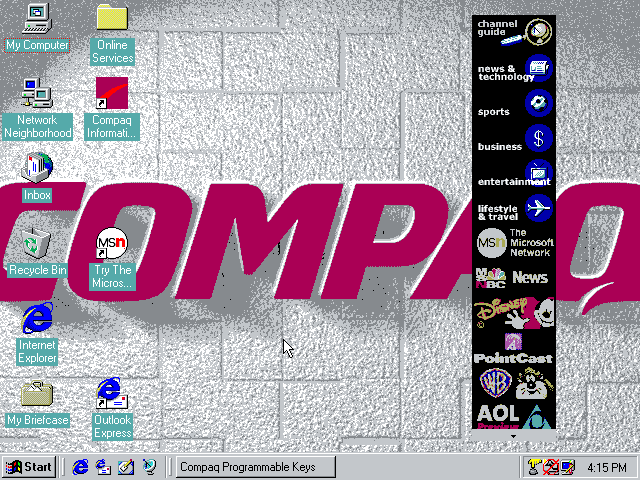Image resolution: width=640 pixels, height=480 pixels.
Task: Open the Disney channel
Action: tap(514, 313)
